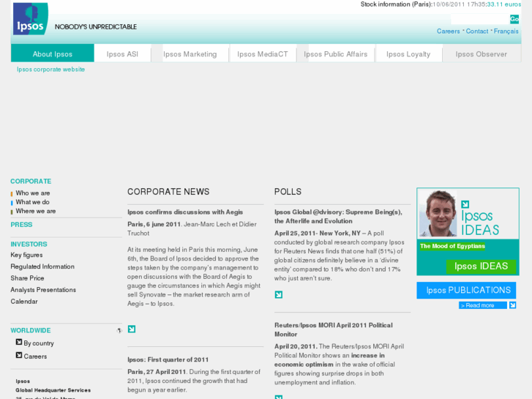Image resolution: width=532 pixels, height=399 pixels.
Task: Open the Reuters/Ipsos MORI Political Monitor headline
Action: coord(334,329)
